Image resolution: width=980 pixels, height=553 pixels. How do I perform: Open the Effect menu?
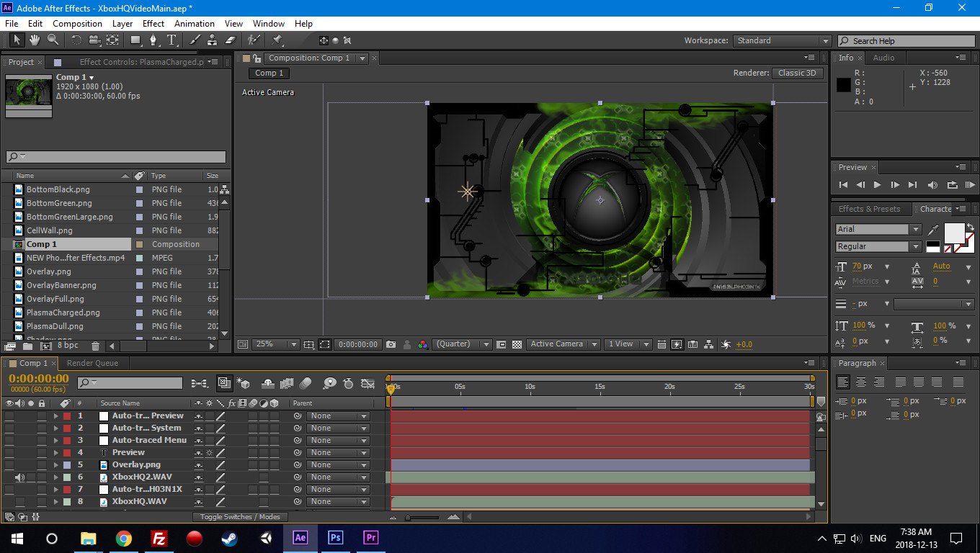[153, 24]
